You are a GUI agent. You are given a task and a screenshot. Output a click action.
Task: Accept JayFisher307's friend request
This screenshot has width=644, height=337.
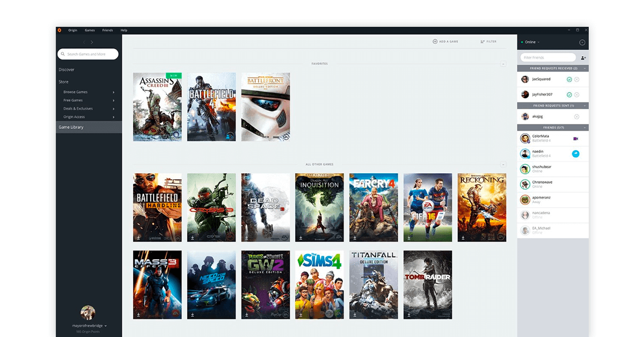point(569,94)
